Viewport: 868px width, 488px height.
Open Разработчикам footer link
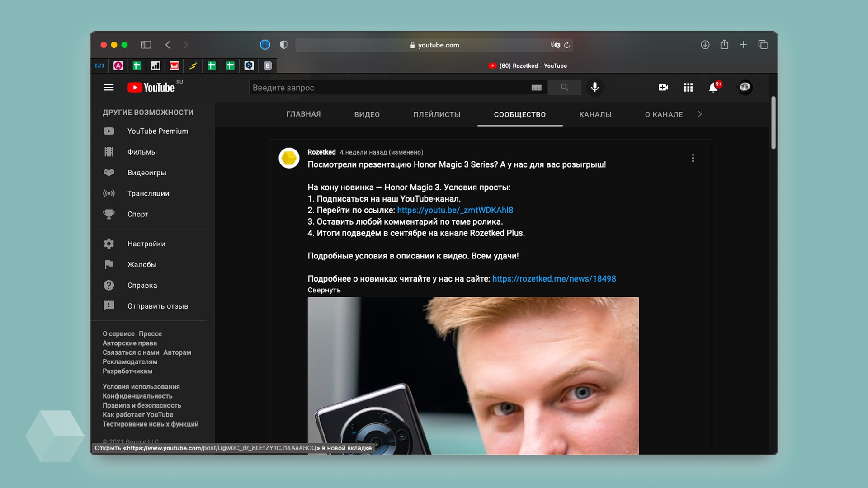click(x=127, y=371)
